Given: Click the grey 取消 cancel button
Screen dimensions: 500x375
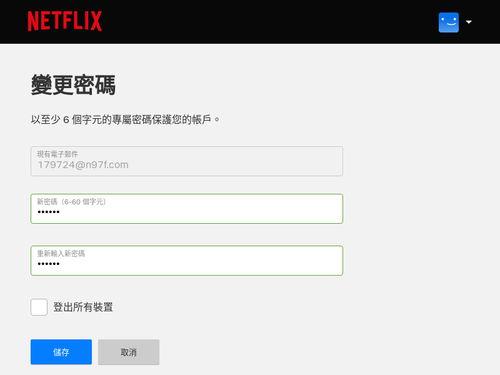Looking at the screenshot, I should [x=129, y=352].
